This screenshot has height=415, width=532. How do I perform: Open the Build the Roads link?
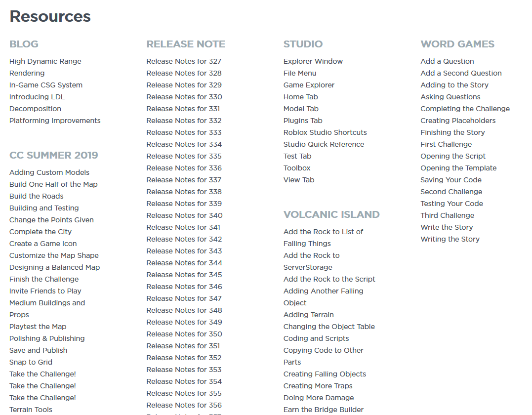[x=36, y=196]
